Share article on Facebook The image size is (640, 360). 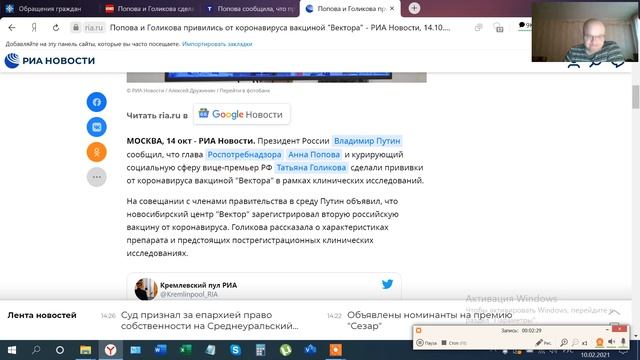(96, 102)
